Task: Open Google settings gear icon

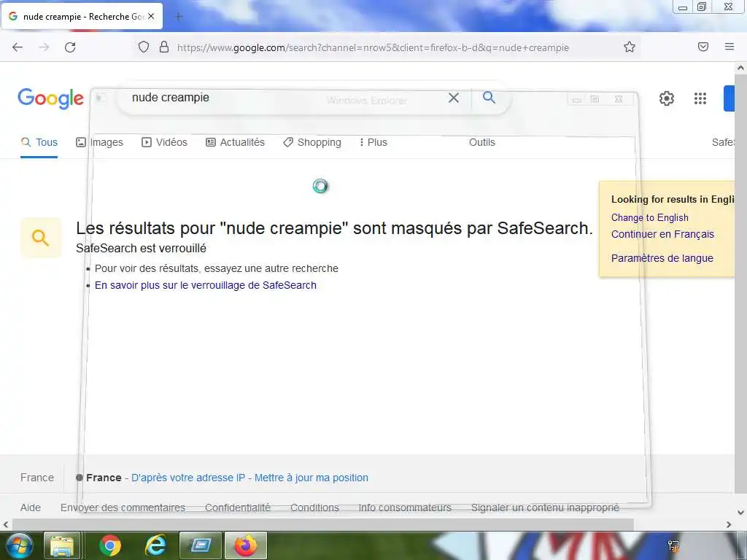Action: pos(667,98)
